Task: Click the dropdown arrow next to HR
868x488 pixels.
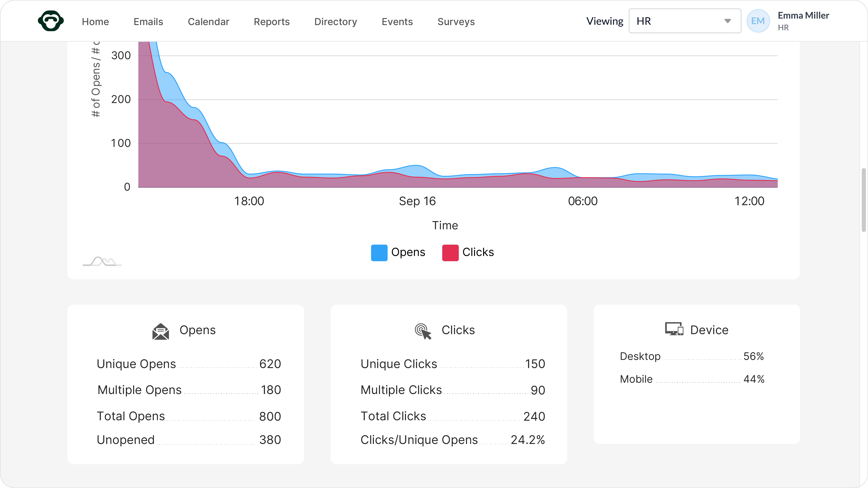Action: coord(727,21)
